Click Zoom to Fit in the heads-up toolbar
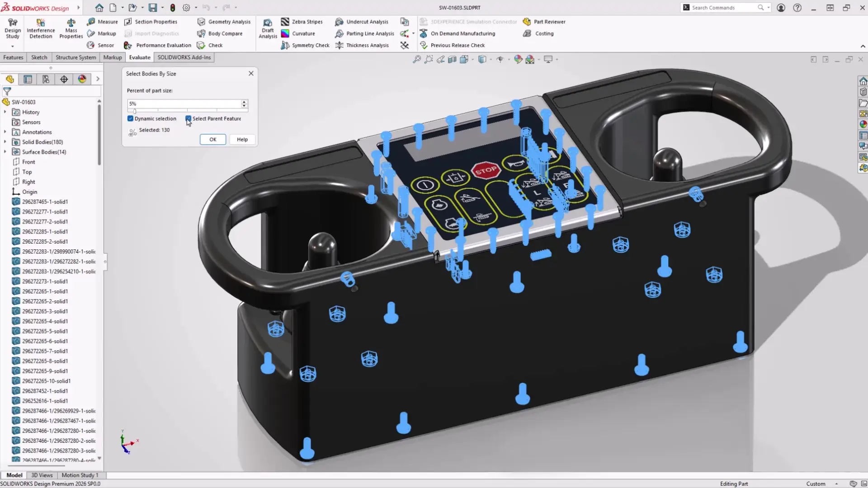This screenshot has width=868, height=488. (x=417, y=59)
